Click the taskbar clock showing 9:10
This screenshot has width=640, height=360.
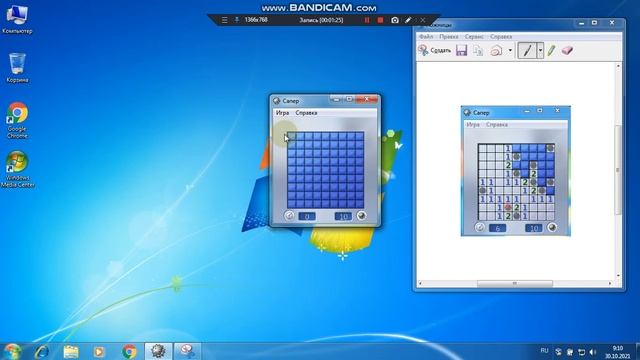(618, 352)
